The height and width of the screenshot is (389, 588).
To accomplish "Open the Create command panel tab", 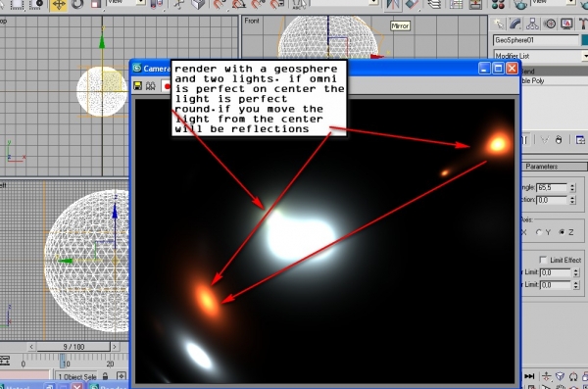I will point(499,24).
